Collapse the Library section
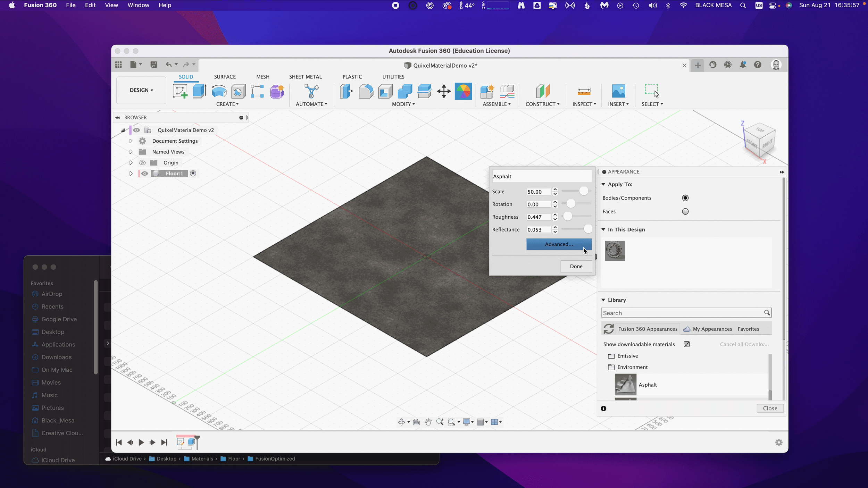Screen dimensions: 868x488 point(603,300)
